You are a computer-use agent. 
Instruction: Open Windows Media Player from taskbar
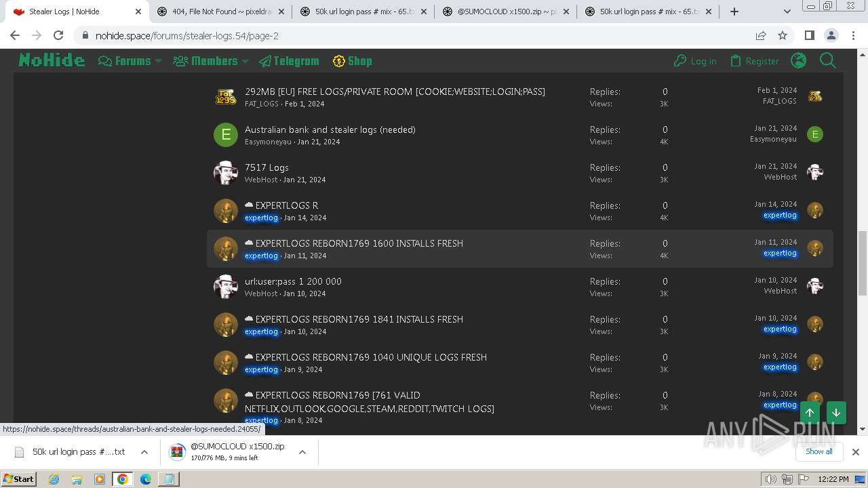(x=100, y=479)
